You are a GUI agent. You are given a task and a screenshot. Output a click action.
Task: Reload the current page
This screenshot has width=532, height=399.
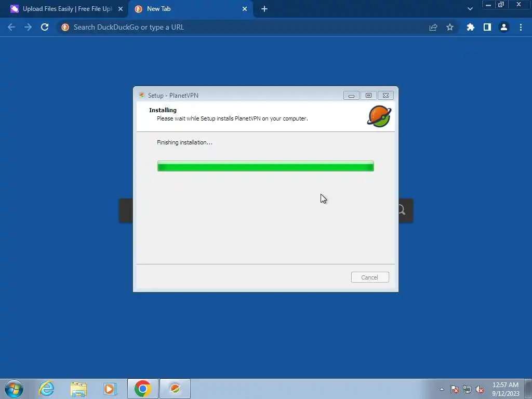45,27
